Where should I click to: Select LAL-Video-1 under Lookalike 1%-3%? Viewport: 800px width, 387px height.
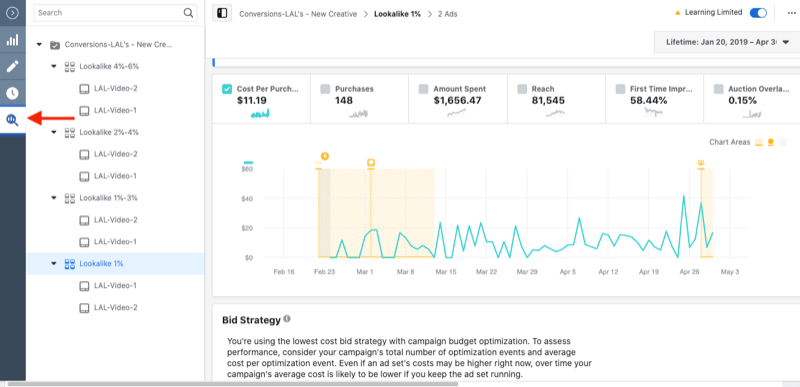click(x=116, y=242)
